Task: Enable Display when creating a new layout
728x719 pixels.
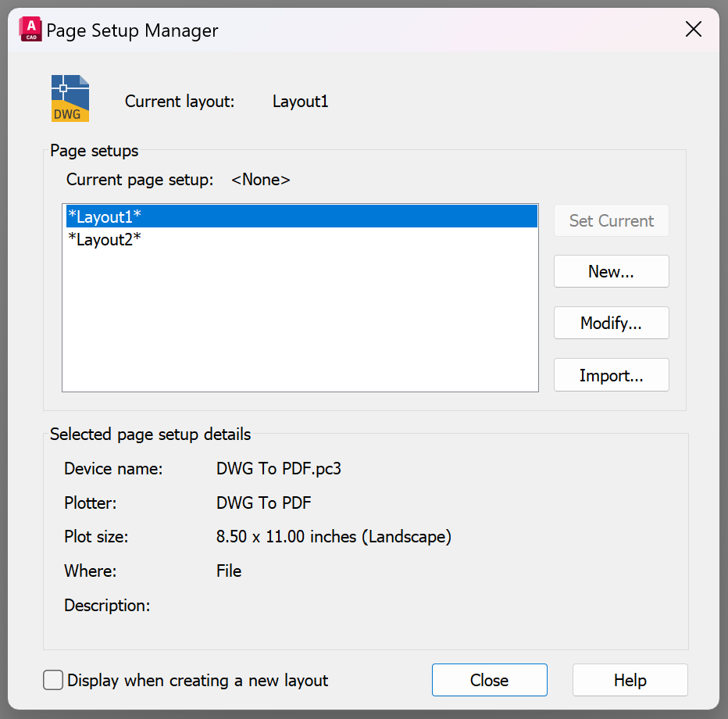Action: (x=54, y=680)
